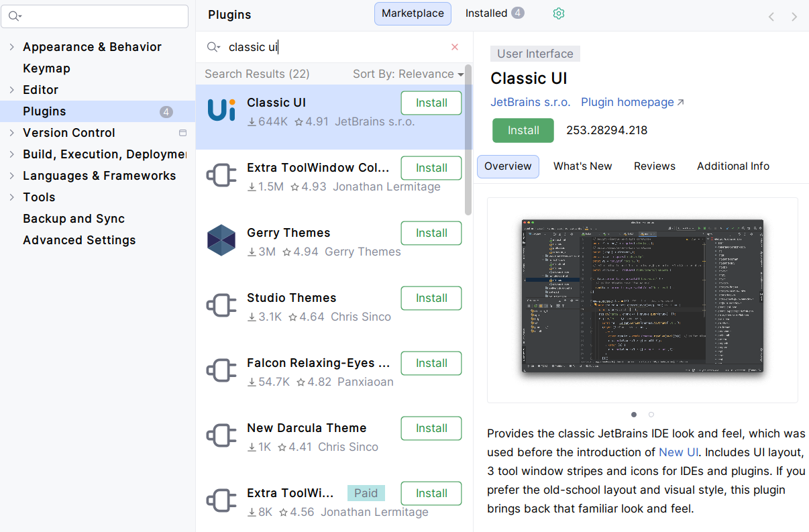Show the second screenshot carousel dot

click(651, 415)
